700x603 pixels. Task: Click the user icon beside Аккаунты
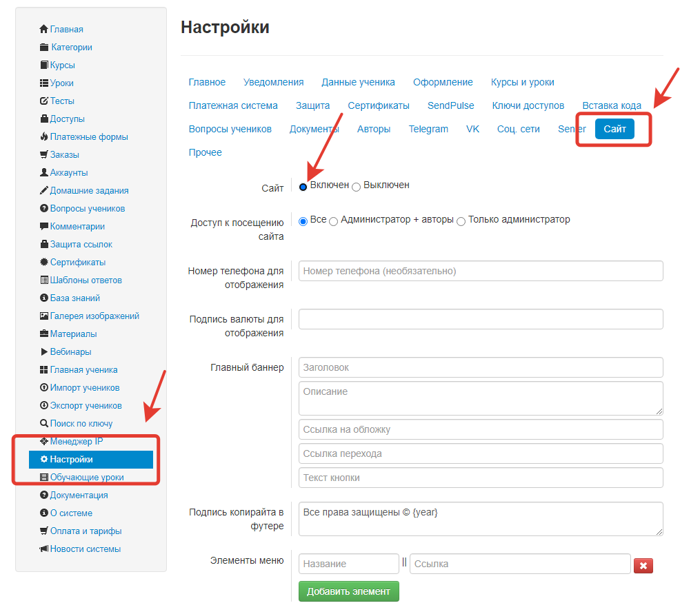44,172
